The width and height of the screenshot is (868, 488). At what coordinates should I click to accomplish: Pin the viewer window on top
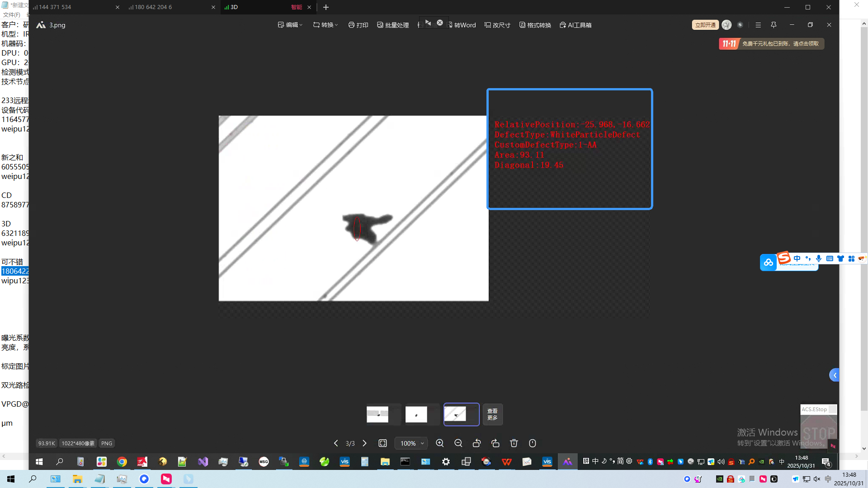coord(774,25)
